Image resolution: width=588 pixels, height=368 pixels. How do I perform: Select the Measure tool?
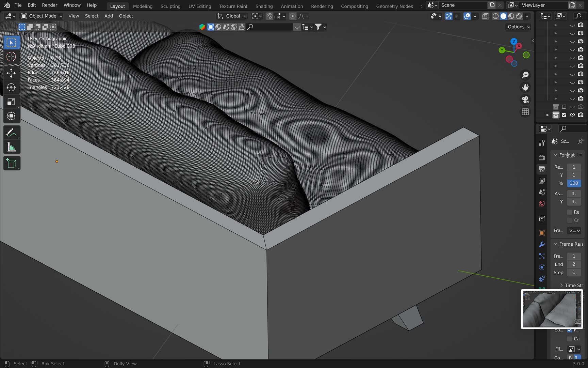pos(11,147)
